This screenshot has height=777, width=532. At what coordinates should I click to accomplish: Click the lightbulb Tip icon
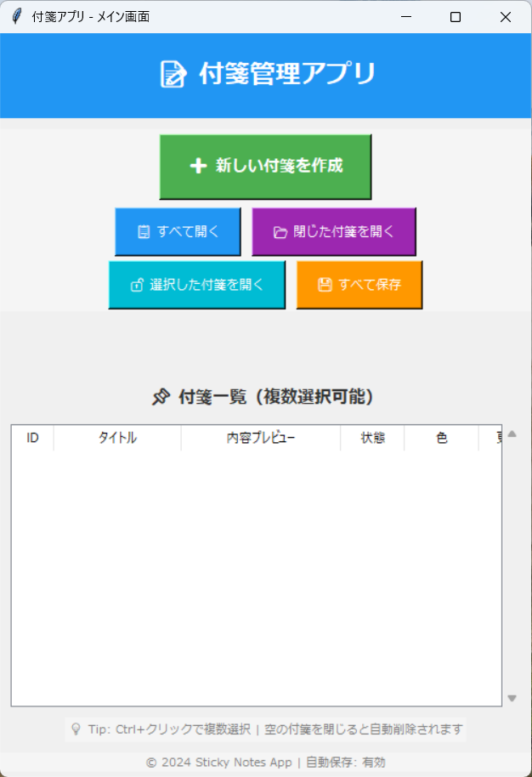click(x=76, y=729)
